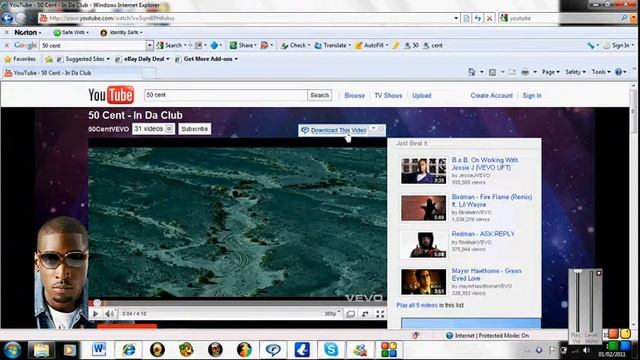Play the video with the play button
This screenshot has width=640, height=360.
click(x=95, y=314)
